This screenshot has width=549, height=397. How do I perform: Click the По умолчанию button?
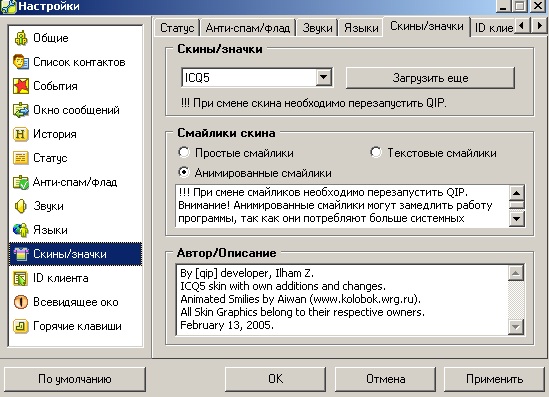point(75,379)
